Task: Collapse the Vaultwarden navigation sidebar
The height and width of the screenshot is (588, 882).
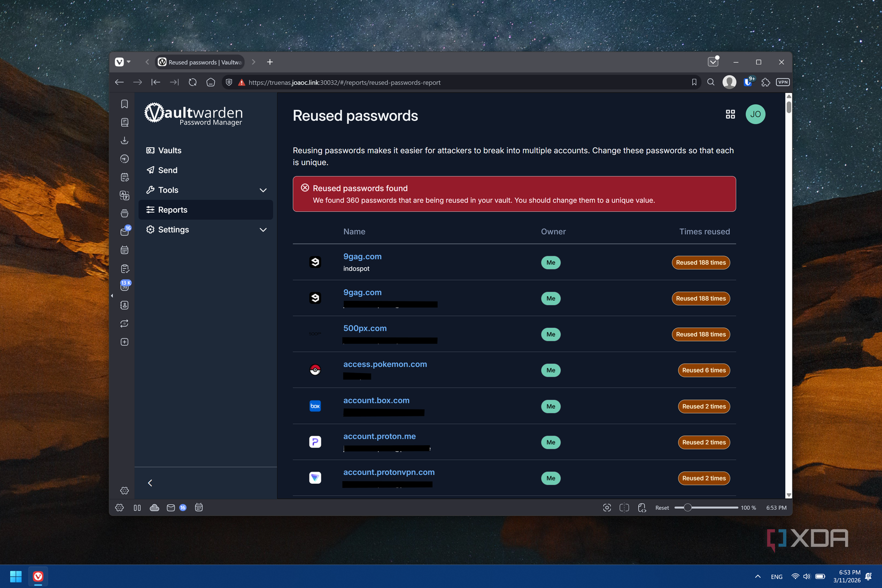Action: pos(150,483)
